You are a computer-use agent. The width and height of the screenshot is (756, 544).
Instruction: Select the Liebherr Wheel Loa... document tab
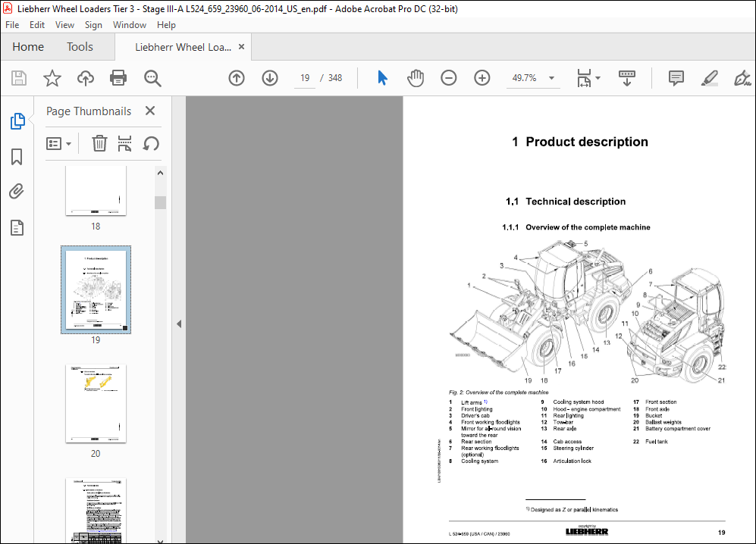(183, 47)
